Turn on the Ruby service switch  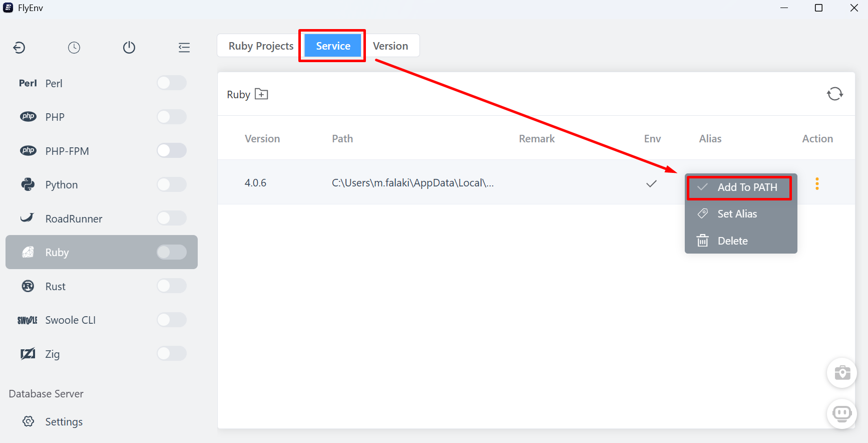tap(172, 252)
